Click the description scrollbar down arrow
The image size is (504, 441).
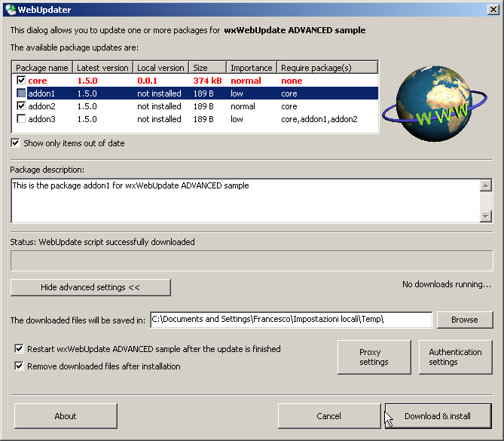486,216
